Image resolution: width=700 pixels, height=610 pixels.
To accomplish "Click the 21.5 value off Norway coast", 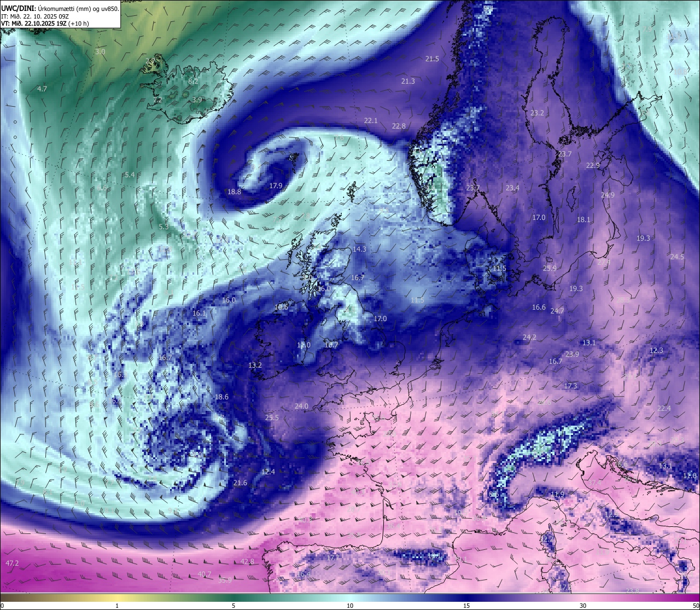I will [x=432, y=59].
